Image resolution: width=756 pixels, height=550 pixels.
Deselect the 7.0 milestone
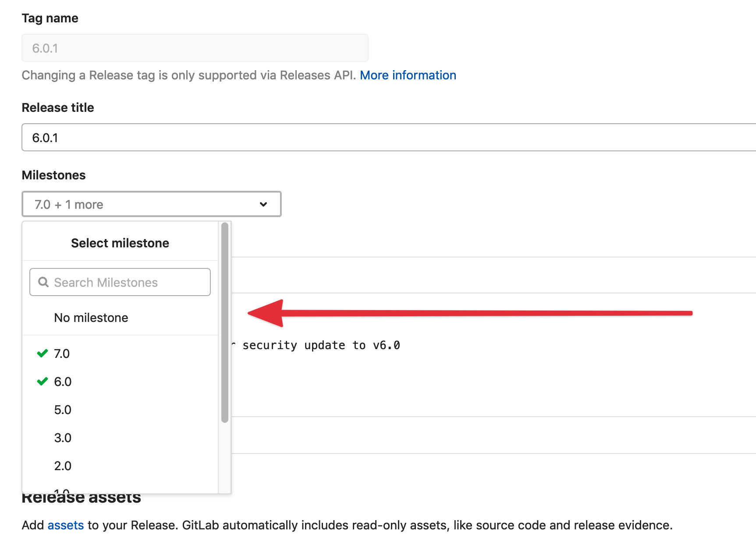(x=61, y=353)
